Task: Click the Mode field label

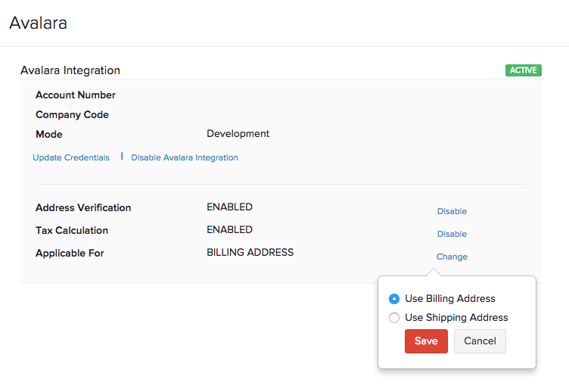Action: click(x=49, y=135)
